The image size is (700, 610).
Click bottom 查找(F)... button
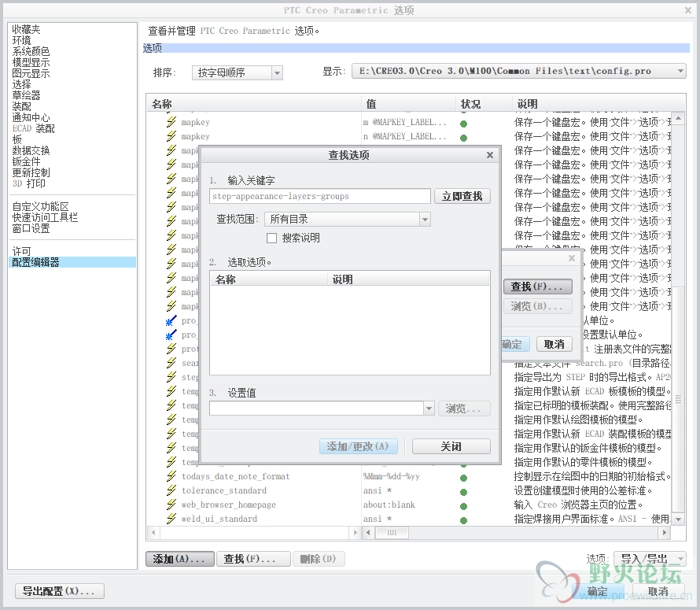point(253,559)
